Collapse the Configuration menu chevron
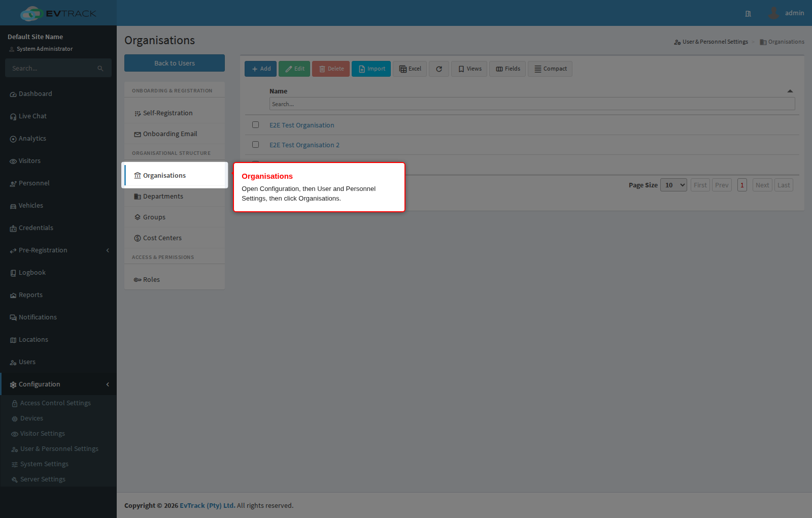812x518 pixels. click(108, 384)
